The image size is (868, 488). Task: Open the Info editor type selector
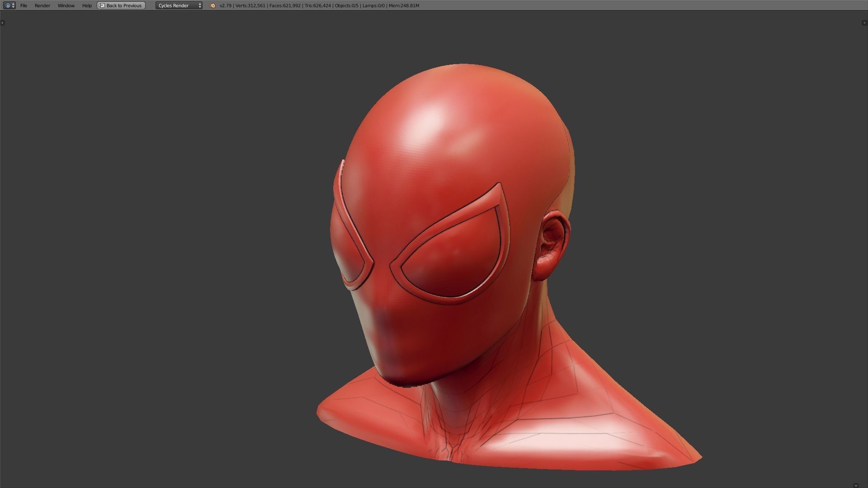[9, 5]
